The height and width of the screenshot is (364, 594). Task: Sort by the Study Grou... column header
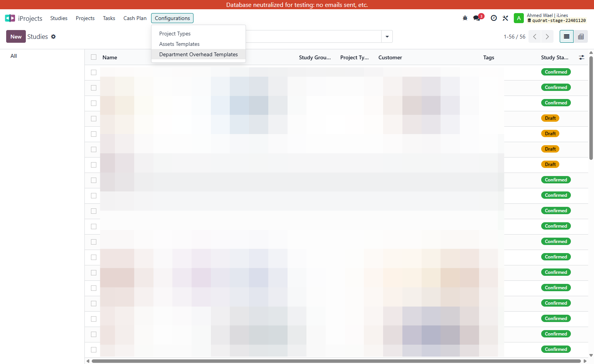tap(315, 57)
